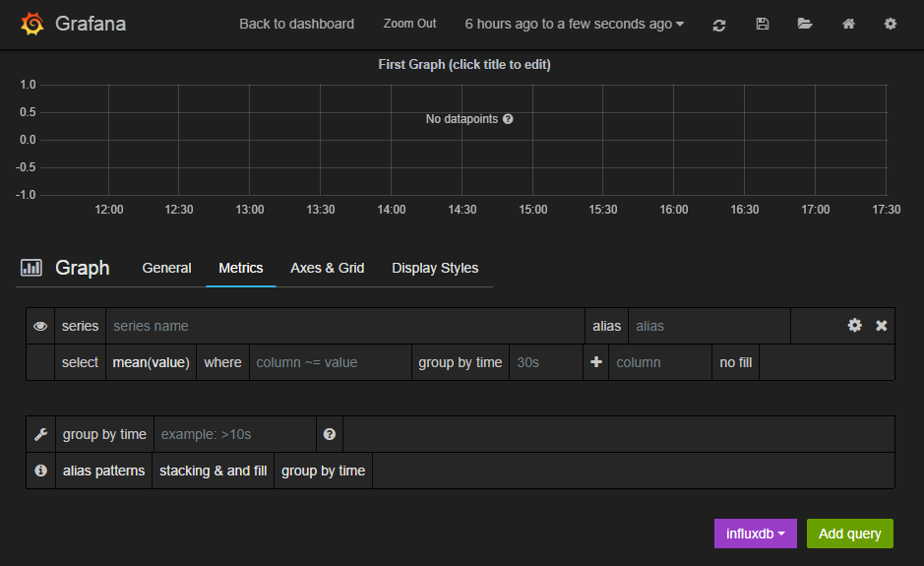Remove the query with the X icon

point(881,326)
